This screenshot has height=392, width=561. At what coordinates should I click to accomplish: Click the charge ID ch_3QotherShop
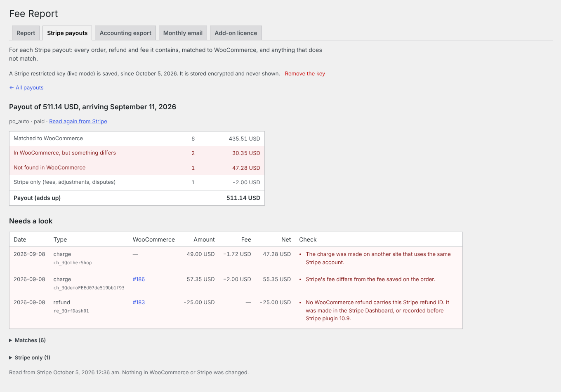coord(73,263)
